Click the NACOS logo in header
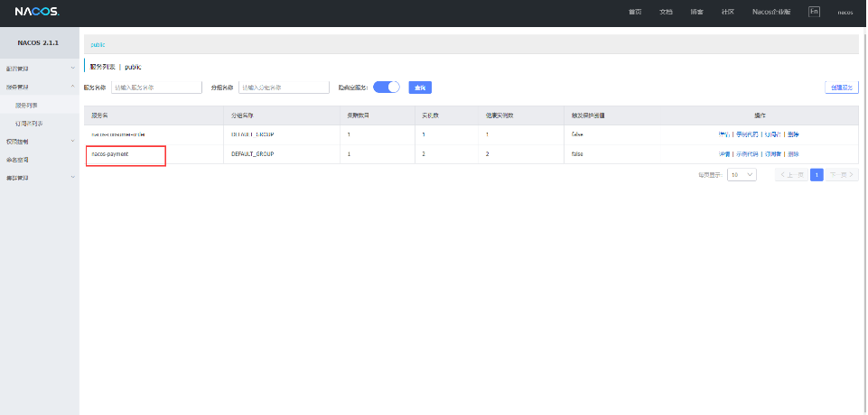 point(36,12)
